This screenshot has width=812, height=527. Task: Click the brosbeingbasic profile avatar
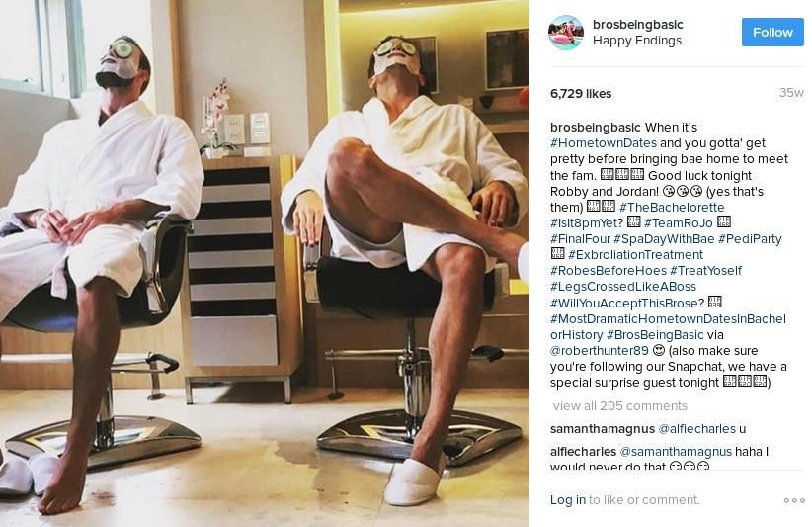click(566, 32)
